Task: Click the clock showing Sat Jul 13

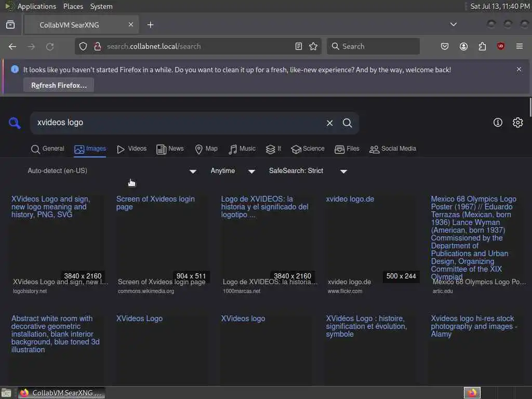Action: tap(500, 6)
